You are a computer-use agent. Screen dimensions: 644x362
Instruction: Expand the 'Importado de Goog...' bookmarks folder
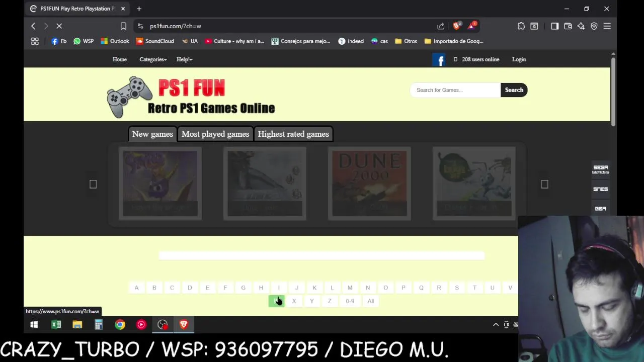pyautogui.click(x=454, y=41)
